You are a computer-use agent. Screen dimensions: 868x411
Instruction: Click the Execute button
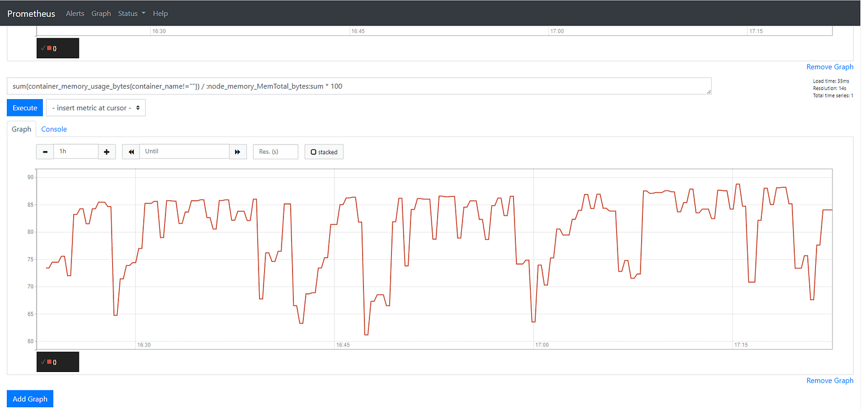[25, 108]
